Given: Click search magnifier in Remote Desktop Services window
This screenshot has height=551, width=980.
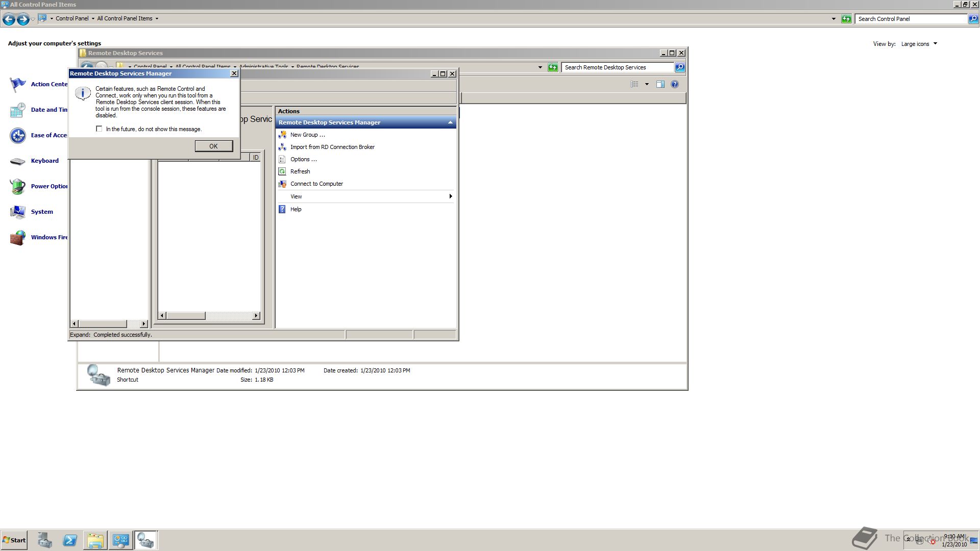Looking at the screenshot, I should click(680, 67).
